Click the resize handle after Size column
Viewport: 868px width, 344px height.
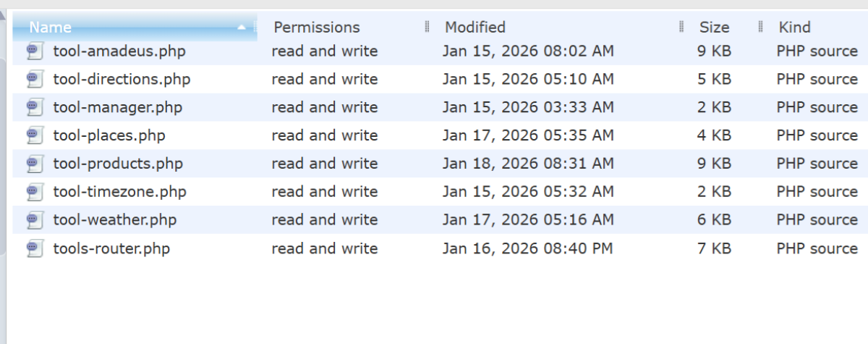point(761,28)
